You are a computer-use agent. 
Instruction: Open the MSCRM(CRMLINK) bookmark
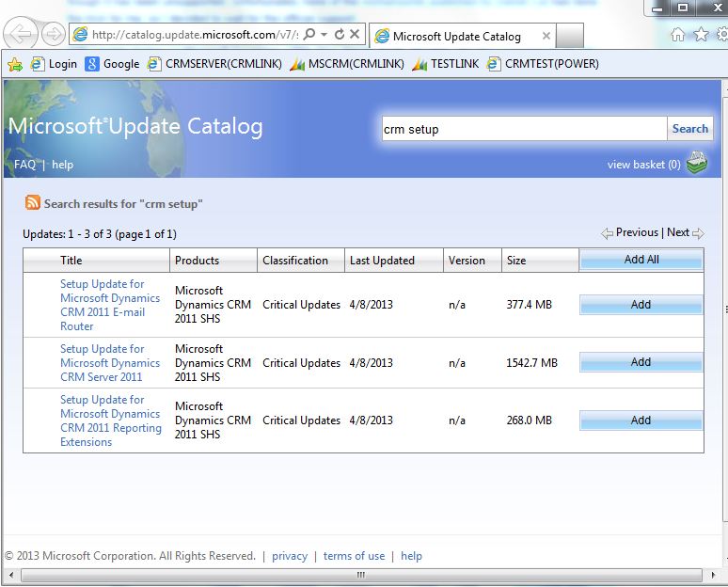(x=347, y=64)
